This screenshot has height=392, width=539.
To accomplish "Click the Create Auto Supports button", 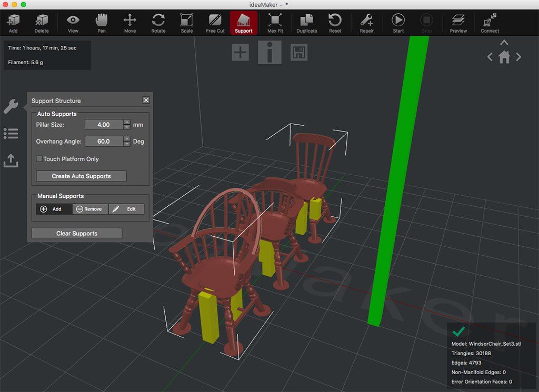I will (81, 176).
